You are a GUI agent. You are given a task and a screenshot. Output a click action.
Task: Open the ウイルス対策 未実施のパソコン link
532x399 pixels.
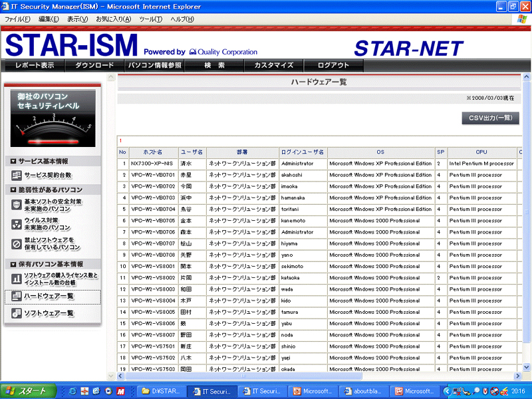[47, 224]
